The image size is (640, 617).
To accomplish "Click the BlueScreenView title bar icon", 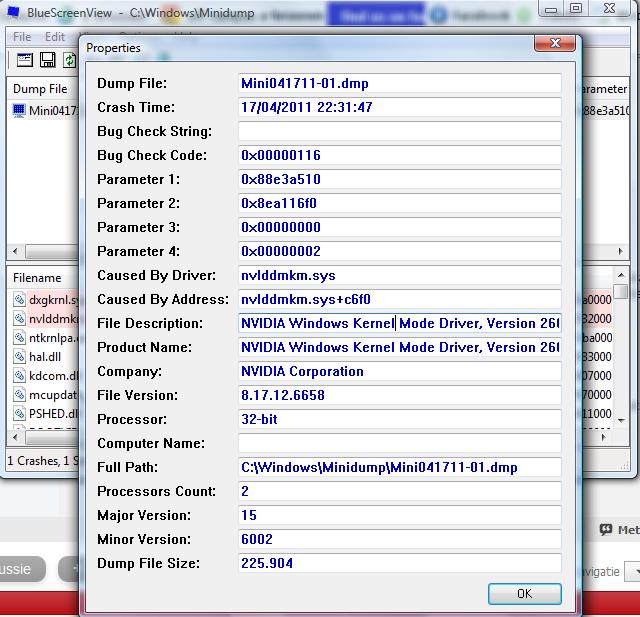I will 13,11.
